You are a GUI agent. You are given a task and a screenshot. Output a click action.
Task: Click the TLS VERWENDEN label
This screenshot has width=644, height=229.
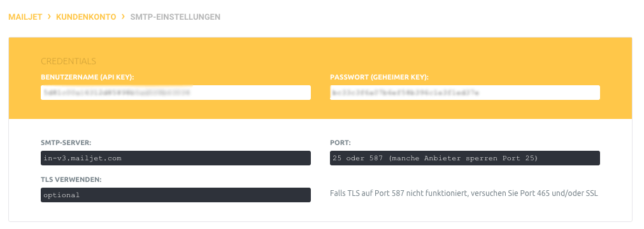click(70, 180)
